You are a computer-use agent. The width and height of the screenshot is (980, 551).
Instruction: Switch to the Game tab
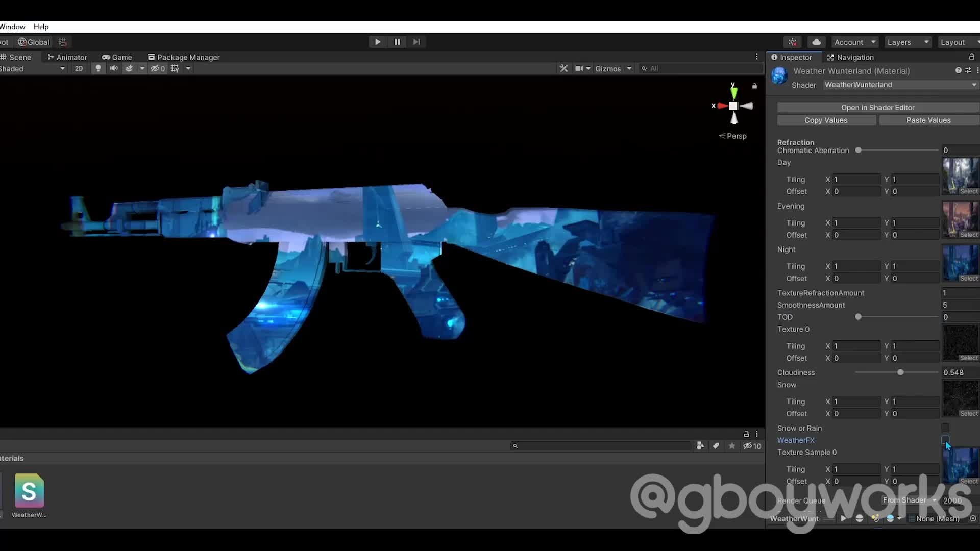click(x=117, y=57)
